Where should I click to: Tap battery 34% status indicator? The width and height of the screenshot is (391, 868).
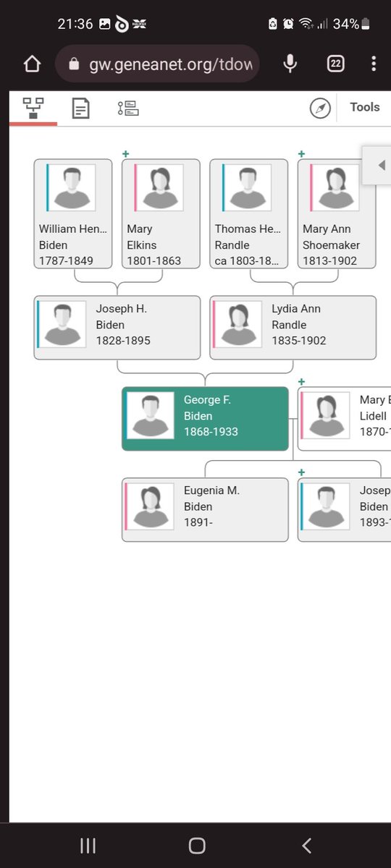pyautogui.click(x=351, y=24)
